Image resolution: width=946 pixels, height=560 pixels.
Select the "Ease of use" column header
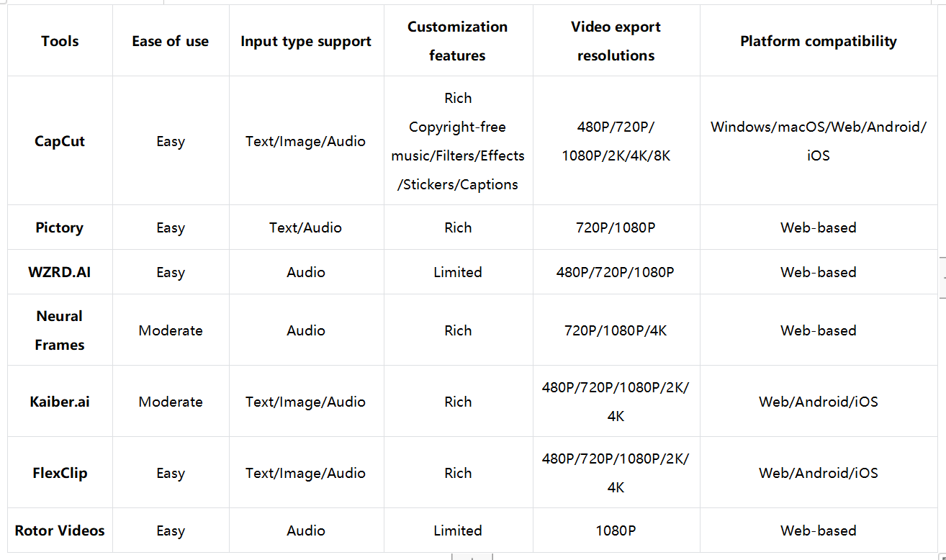click(x=171, y=41)
